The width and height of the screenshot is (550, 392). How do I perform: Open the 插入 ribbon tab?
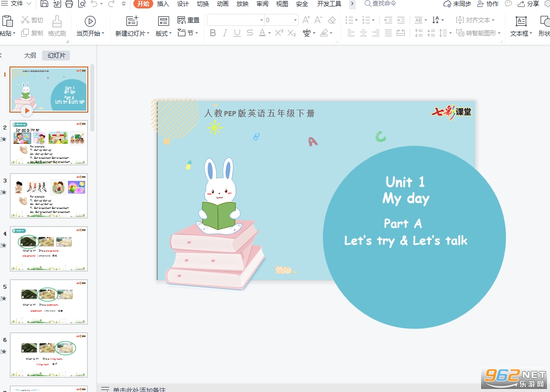tap(163, 4)
